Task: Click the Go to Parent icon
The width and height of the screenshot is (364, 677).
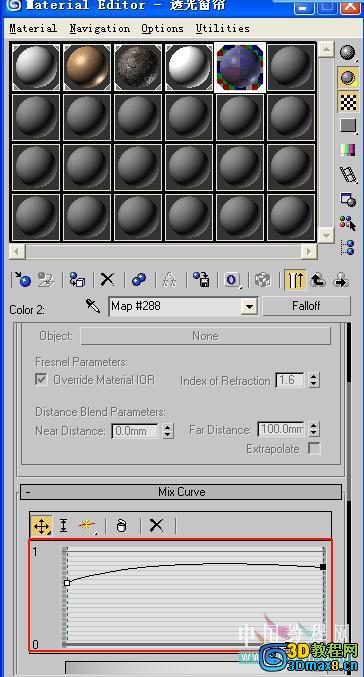Action: pyautogui.click(x=318, y=280)
